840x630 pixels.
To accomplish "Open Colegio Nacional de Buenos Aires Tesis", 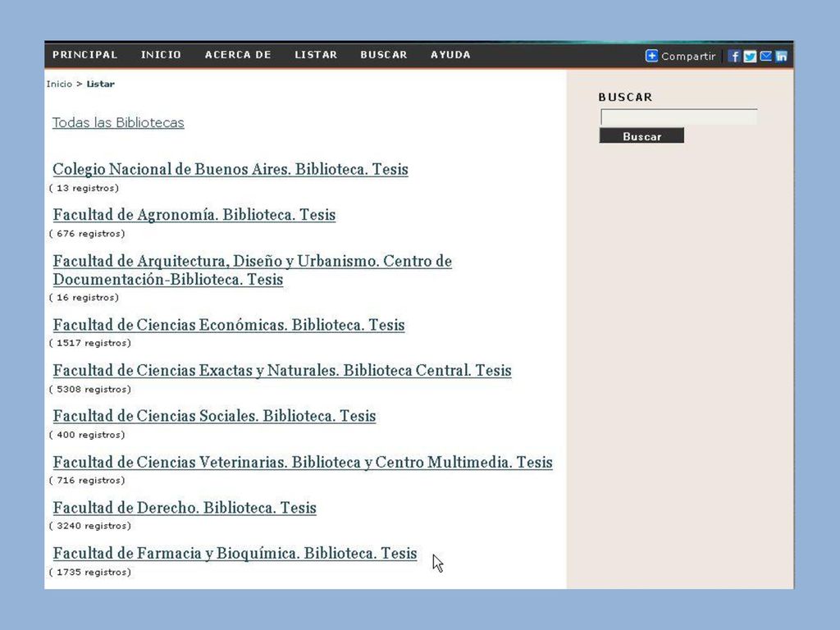I will (x=231, y=169).
